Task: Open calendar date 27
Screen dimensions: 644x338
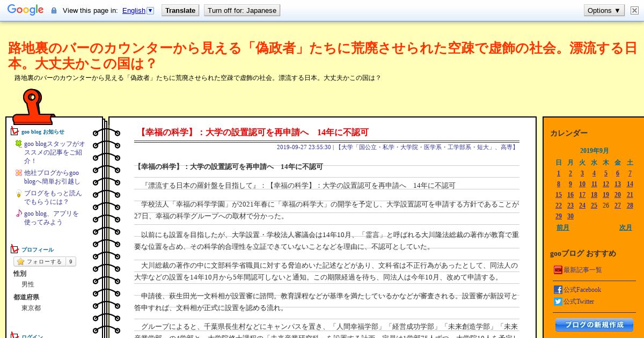Action: click(618, 205)
